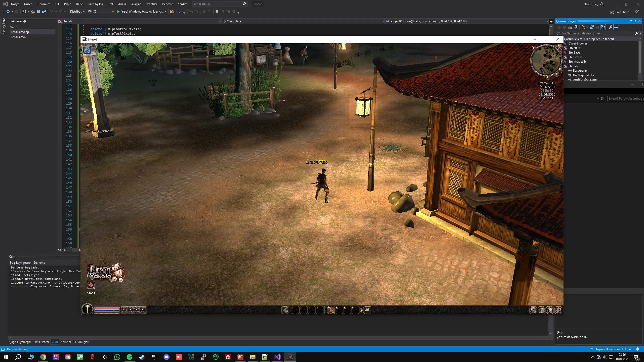Open properties wrench icon in Çözüm Gezgini
644x362 pixels.
[611, 27]
